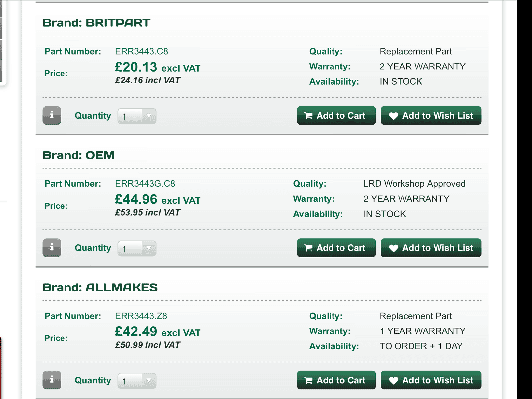Click TO ORDER + 1 DAY availability

pos(421,346)
